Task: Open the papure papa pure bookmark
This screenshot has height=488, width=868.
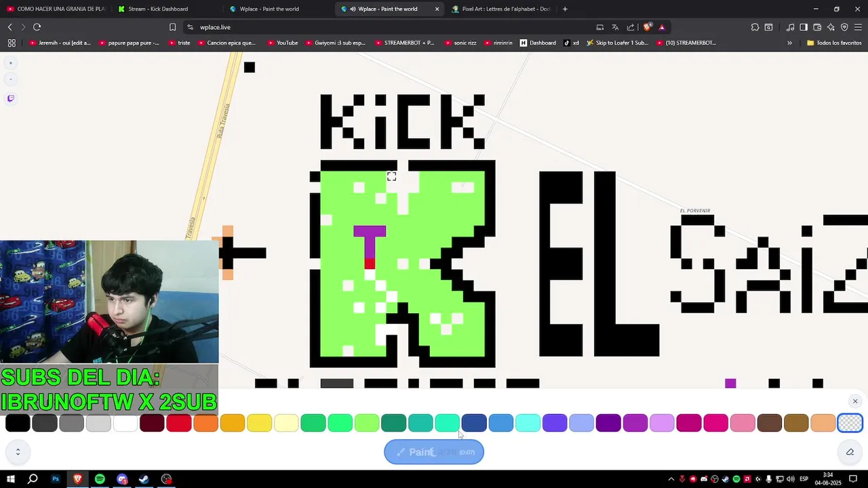Action: pyautogui.click(x=129, y=43)
